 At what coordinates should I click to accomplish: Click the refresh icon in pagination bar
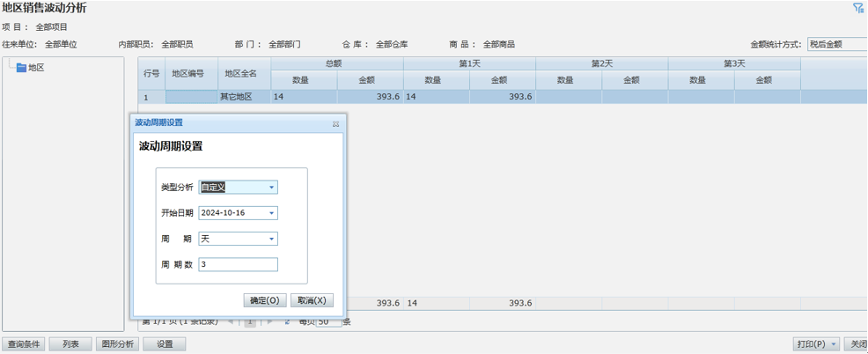287,322
